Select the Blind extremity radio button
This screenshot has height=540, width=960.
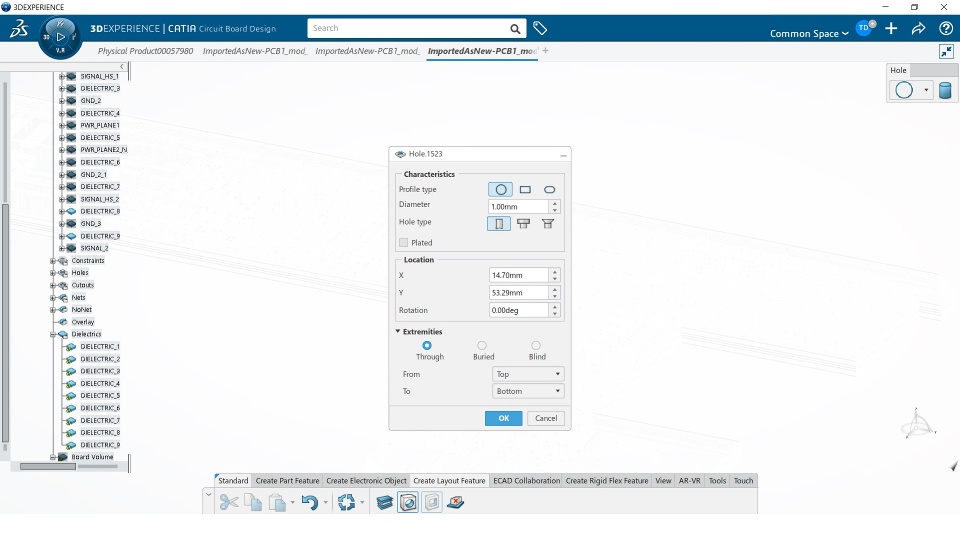[x=536, y=346]
